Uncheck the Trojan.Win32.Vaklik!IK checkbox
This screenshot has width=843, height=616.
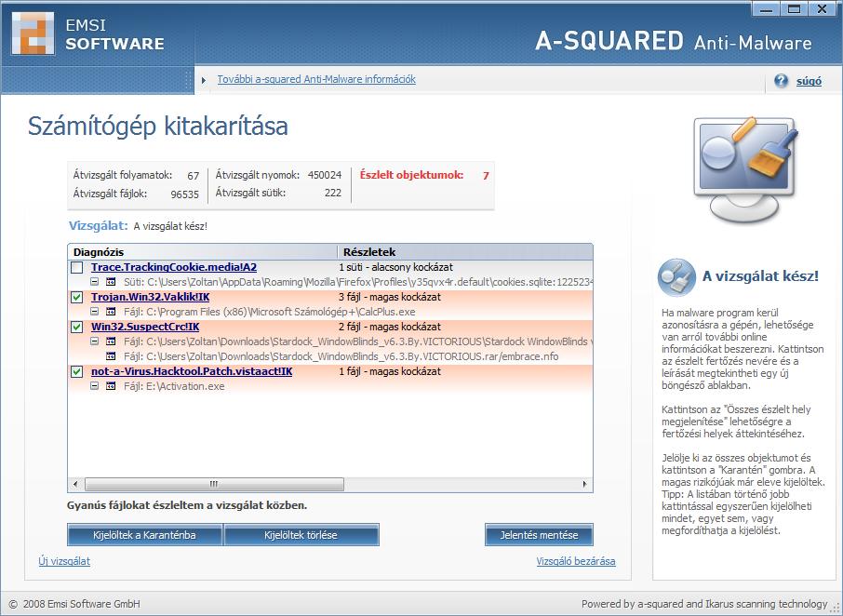coord(77,298)
